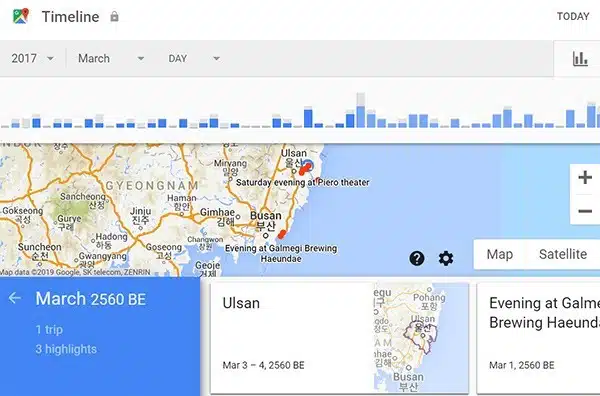Screen dimensions: 600x396
Task: Open the DAY selector dropdown
Action: tap(194, 59)
